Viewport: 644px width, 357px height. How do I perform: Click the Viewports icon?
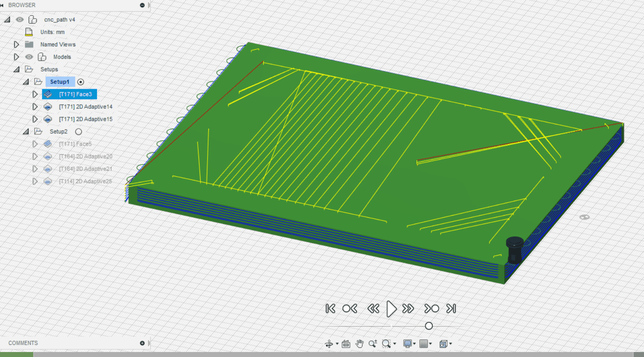(443, 343)
